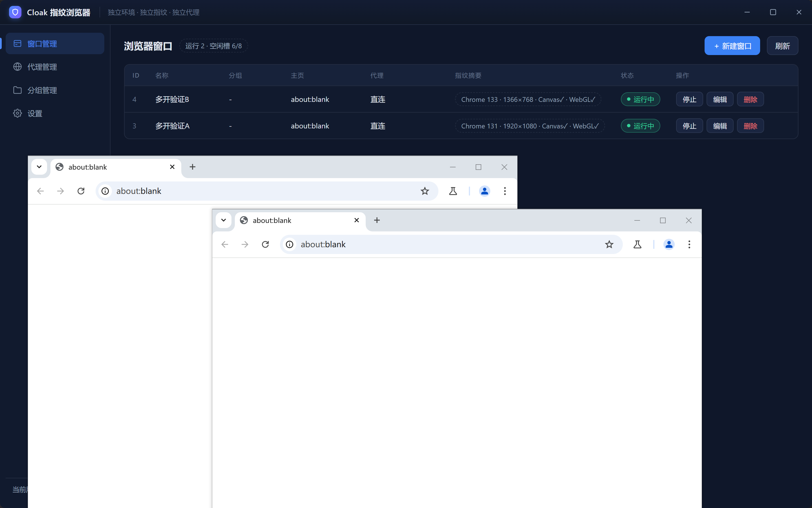Click back arrow in back Chrome window
The width and height of the screenshot is (812, 508).
(40, 191)
